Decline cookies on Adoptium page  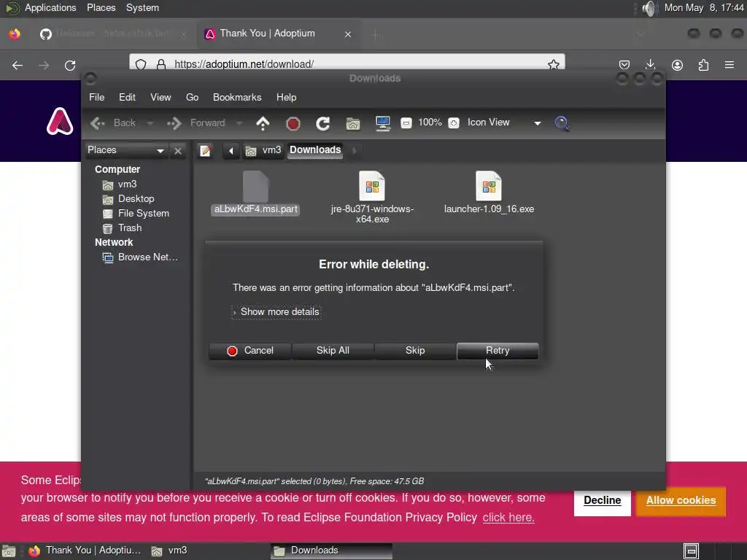click(602, 500)
